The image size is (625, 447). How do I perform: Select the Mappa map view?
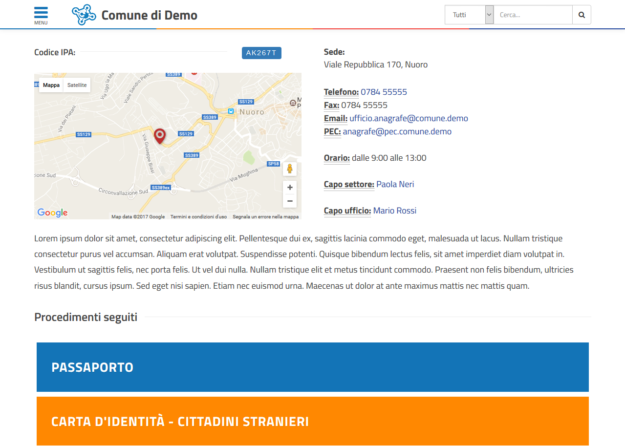pos(51,86)
